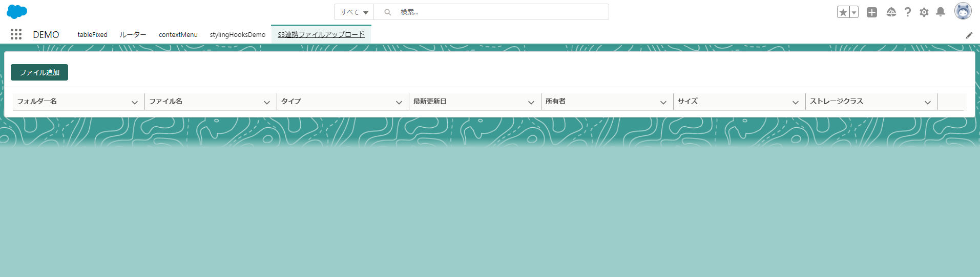Open the favorites list dropdown arrow
The image size is (980, 277).
pos(854,12)
